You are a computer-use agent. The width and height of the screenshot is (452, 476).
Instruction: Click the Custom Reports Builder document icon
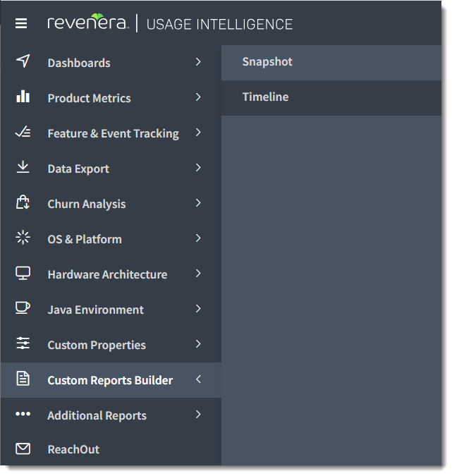tap(23, 379)
